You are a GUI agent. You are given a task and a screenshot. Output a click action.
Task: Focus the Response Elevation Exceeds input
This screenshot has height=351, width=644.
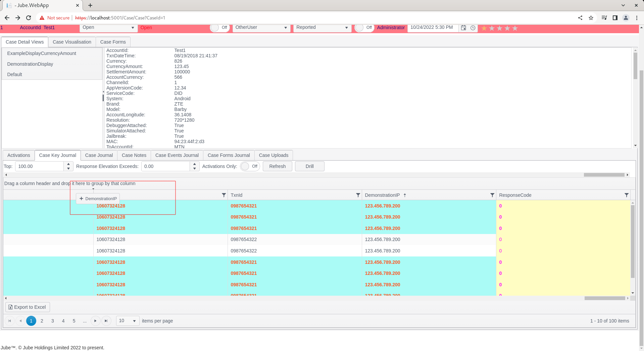[x=165, y=166]
